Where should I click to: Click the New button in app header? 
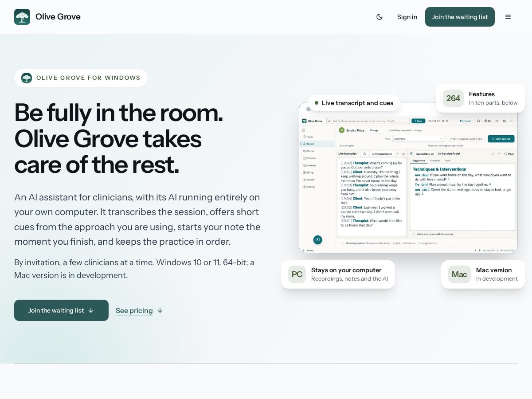pyautogui.click(x=418, y=121)
